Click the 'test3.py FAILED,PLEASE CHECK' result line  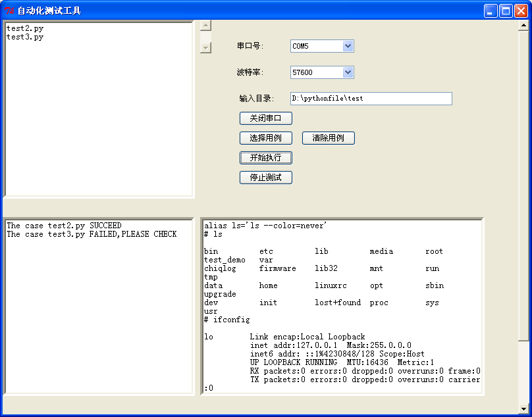pyautogui.click(x=92, y=234)
